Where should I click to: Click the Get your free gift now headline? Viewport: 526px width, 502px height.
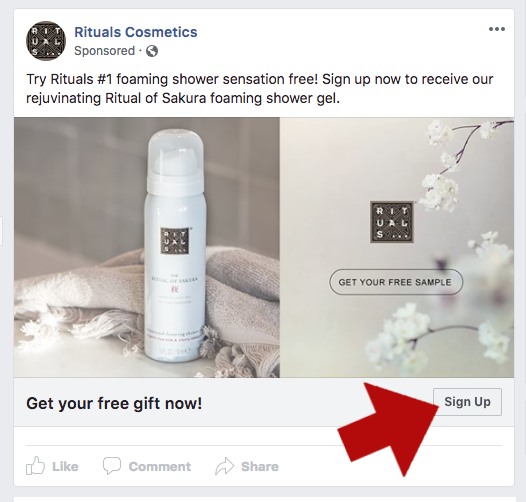coord(114,403)
